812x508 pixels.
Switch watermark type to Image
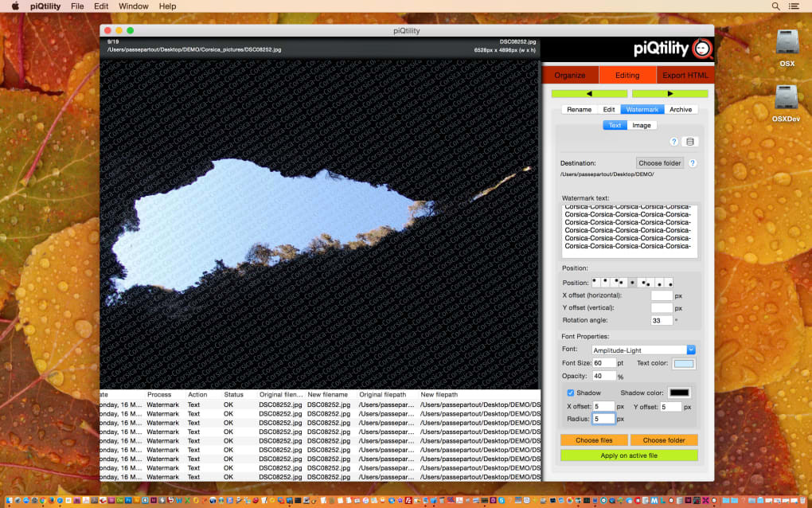pos(641,125)
